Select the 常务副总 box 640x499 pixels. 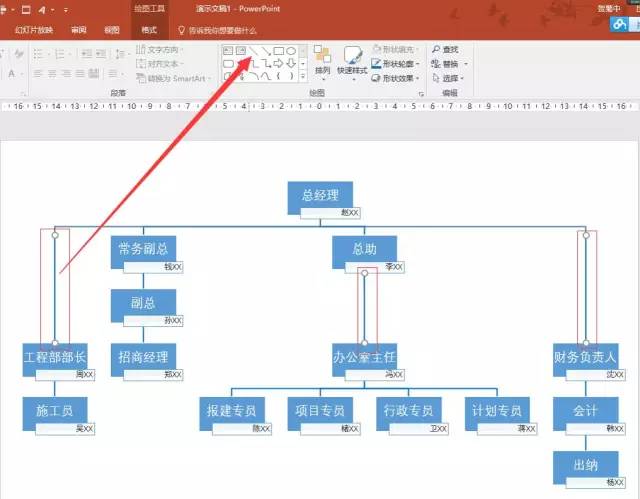tap(143, 252)
